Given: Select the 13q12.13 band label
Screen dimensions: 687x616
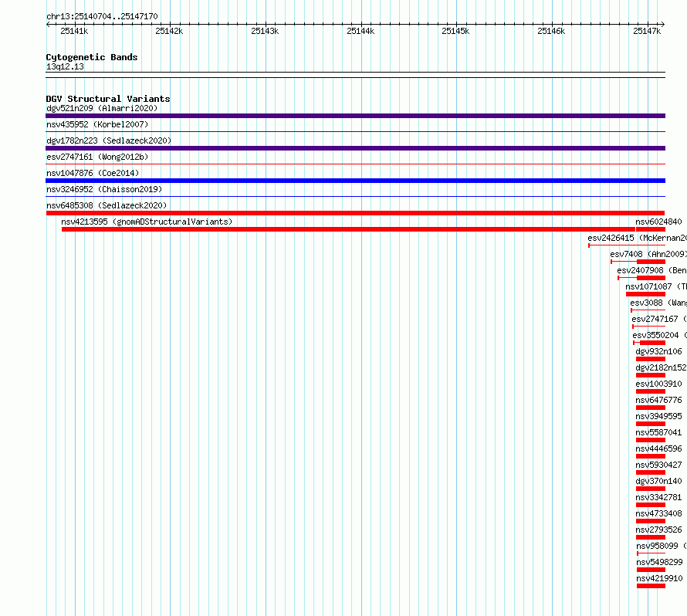Looking at the screenshot, I should pyautogui.click(x=65, y=66).
